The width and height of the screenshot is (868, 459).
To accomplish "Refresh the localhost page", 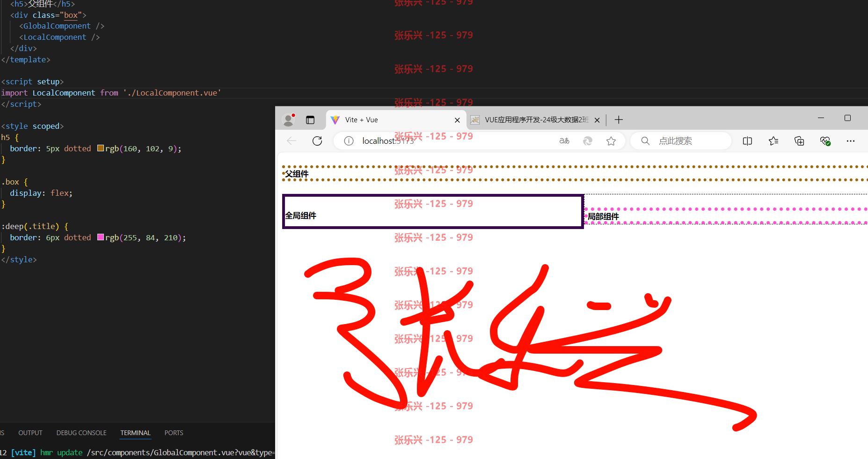I will click(317, 141).
